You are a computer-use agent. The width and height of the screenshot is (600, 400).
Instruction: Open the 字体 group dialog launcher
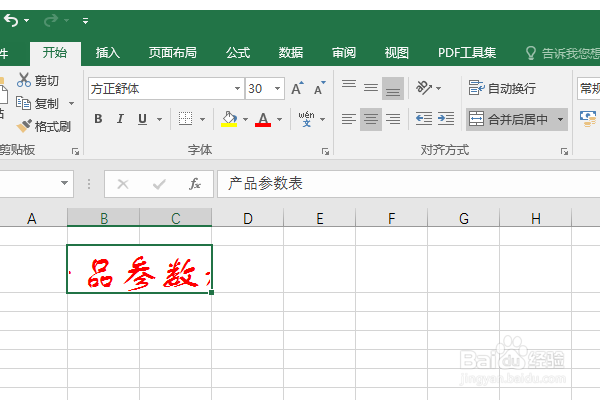[x=325, y=152]
